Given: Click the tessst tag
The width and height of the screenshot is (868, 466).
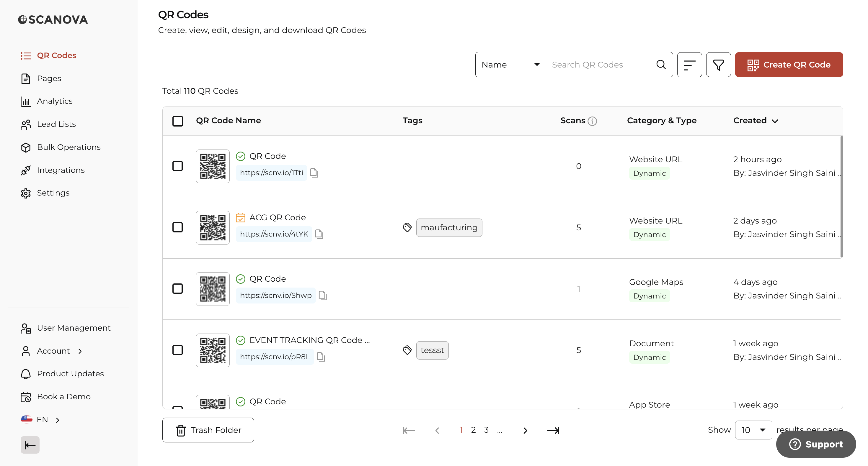Looking at the screenshot, I should point(432,350).
